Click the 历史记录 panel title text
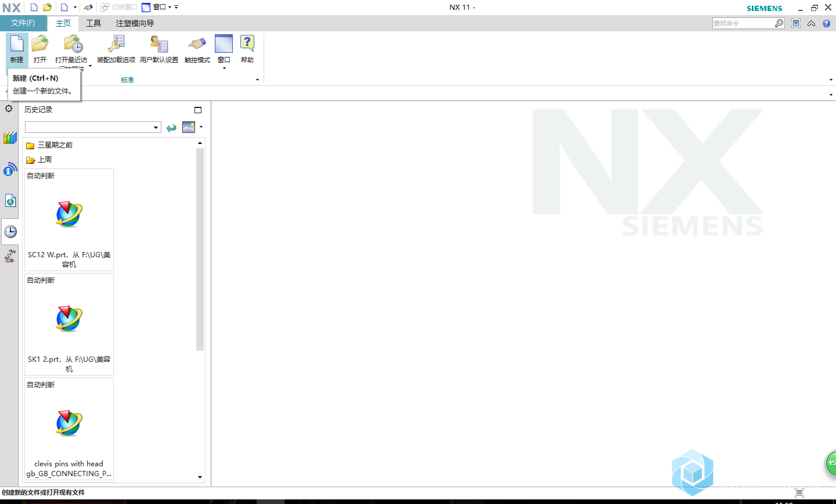 click(x=38, y=110)
